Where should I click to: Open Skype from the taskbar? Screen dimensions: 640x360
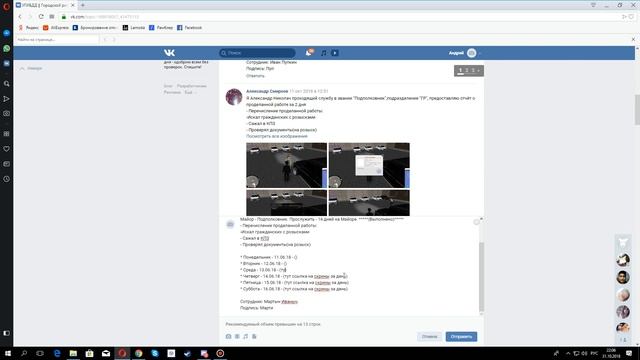coord(155,353)
